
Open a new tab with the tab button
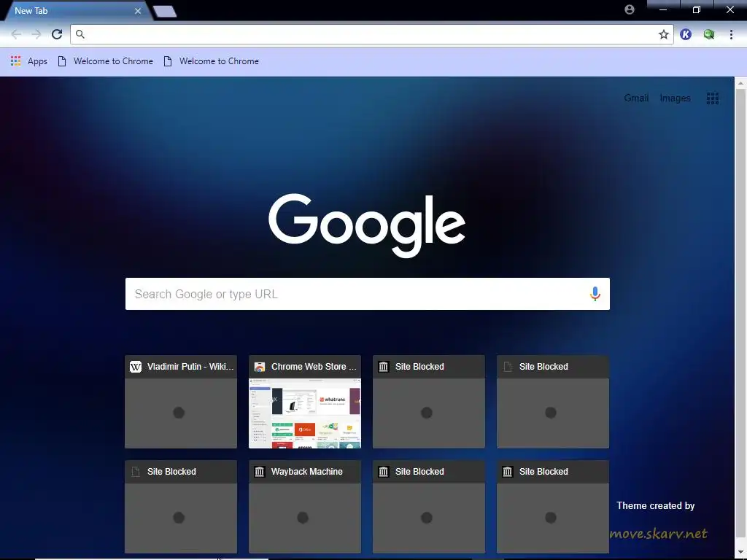165,11
